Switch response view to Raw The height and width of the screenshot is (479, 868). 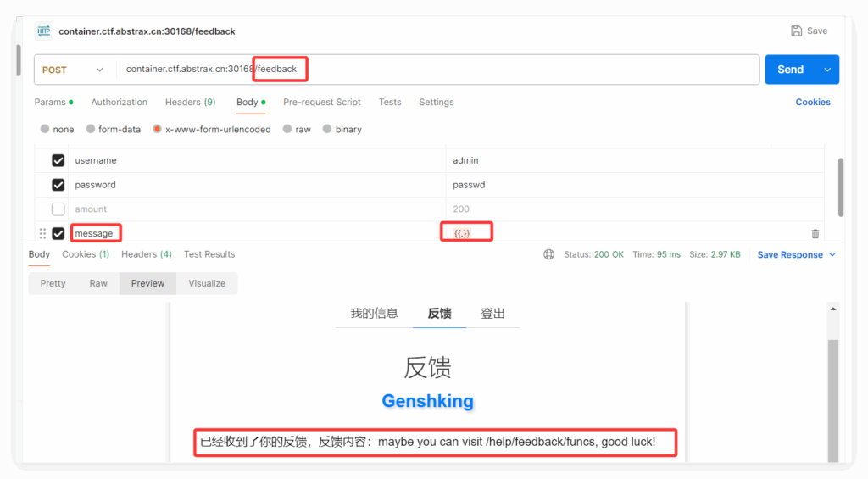pyautogui.click(x=98, y=283)
